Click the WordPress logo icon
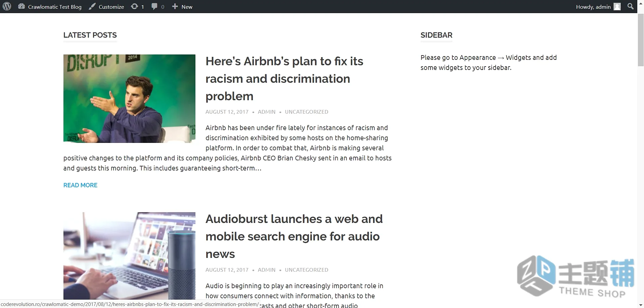This screenshot has height=308, width=644. click(x=7, y=6)
